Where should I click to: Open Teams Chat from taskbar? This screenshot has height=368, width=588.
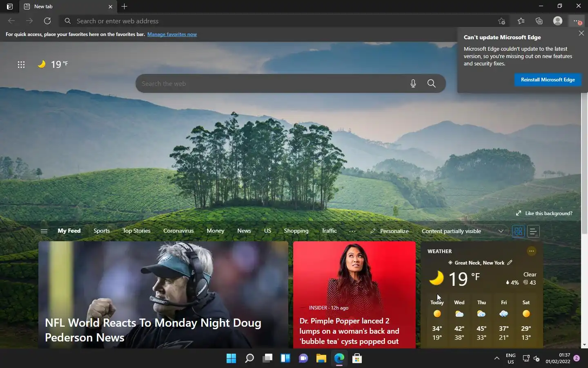(303, 358)
